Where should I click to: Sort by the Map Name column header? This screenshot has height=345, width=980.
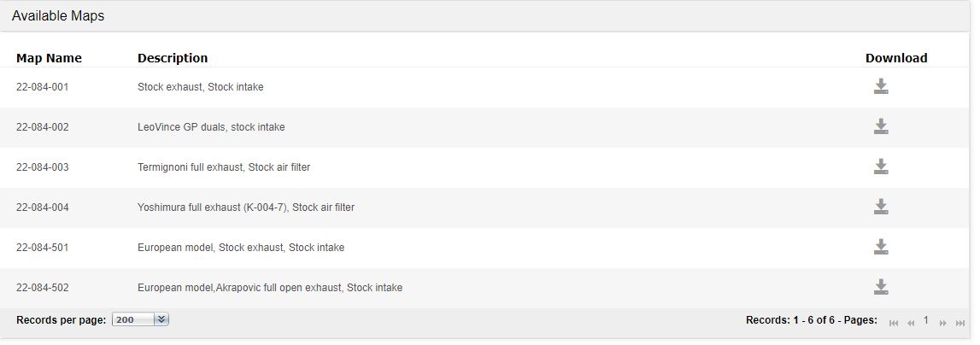49,58
